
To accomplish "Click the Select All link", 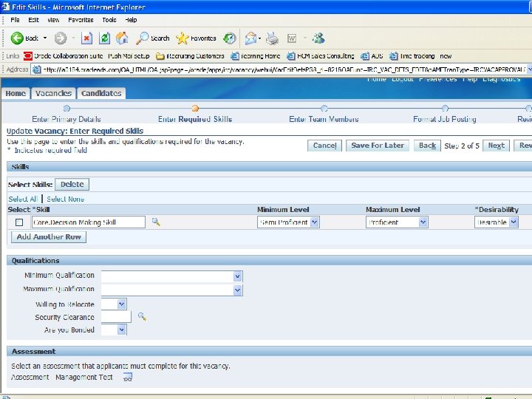I will point(23,199).
